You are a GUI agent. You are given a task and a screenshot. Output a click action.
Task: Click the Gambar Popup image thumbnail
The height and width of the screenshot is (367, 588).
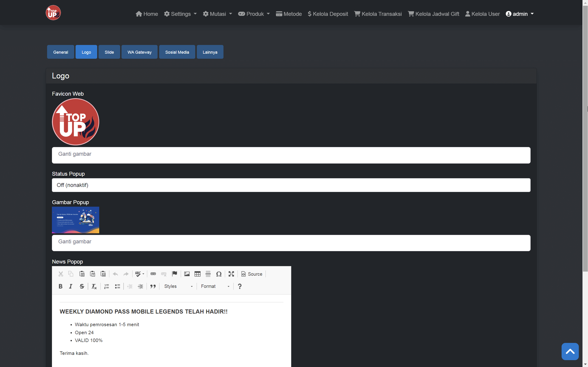click(x=75, y=220)
